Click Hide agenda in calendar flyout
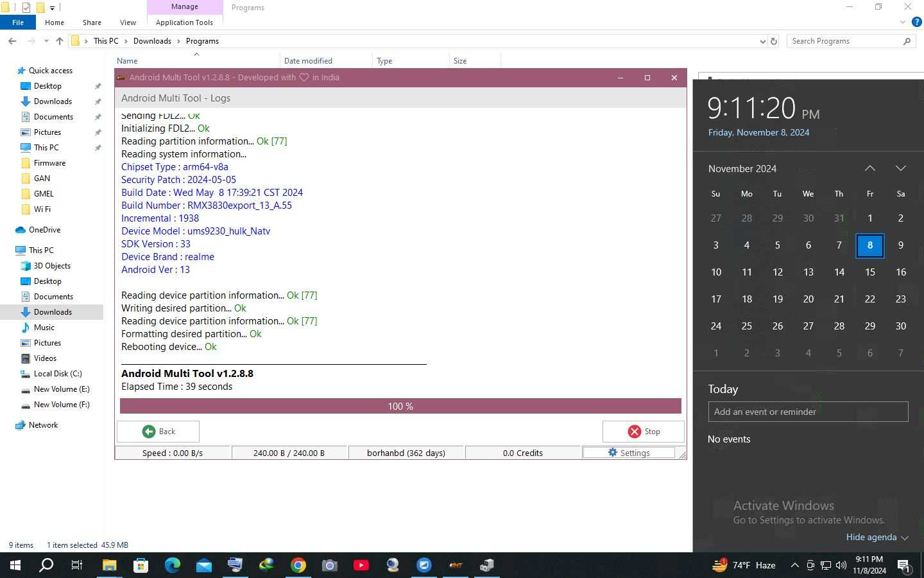924x578 pixels. [x=877, y=538]
